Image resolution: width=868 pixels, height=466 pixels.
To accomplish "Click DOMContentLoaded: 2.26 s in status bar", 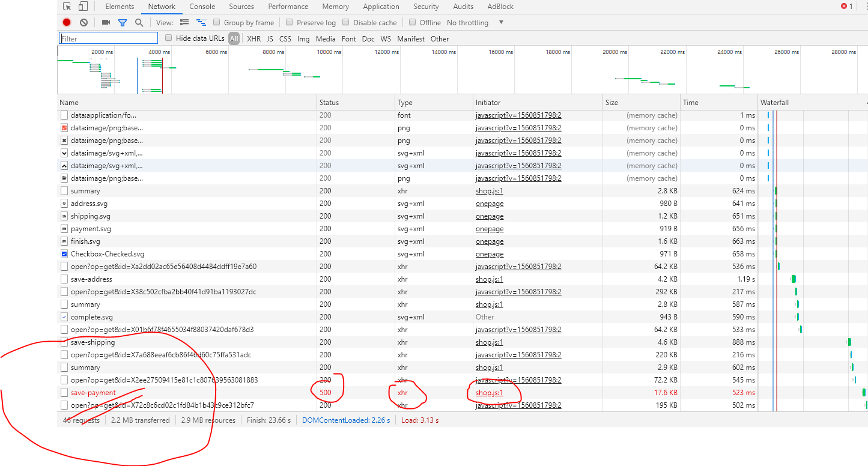I will 346,420.
